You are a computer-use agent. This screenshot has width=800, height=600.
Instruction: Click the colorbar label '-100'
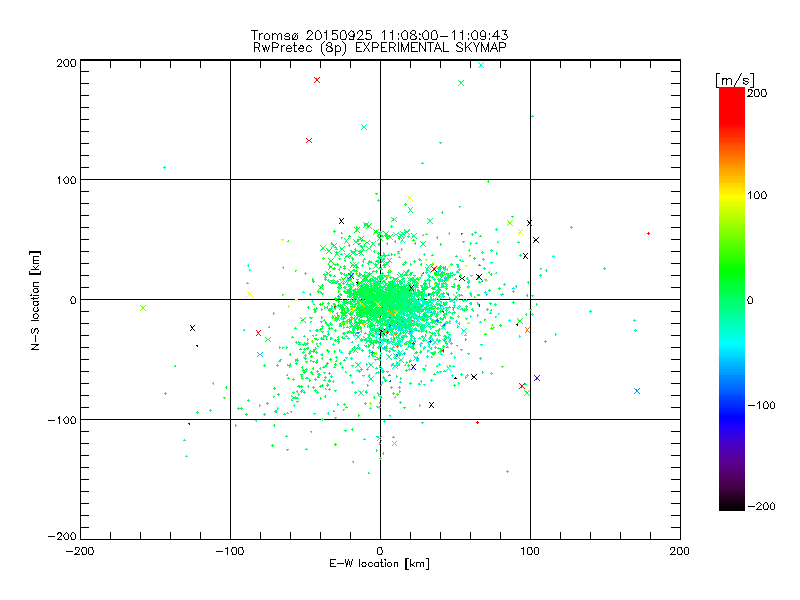point(761,405)
